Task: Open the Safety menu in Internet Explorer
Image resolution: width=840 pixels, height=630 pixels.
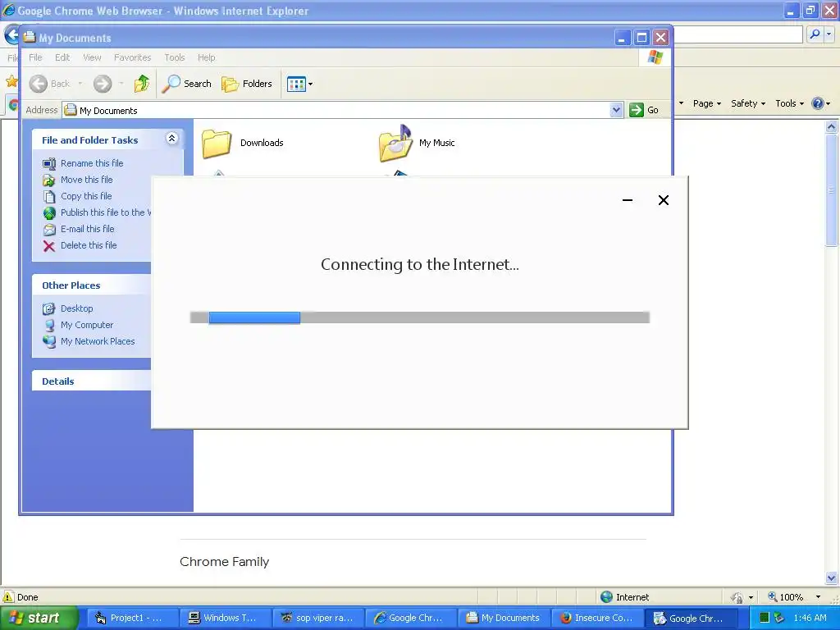Action: coord(748,103)
